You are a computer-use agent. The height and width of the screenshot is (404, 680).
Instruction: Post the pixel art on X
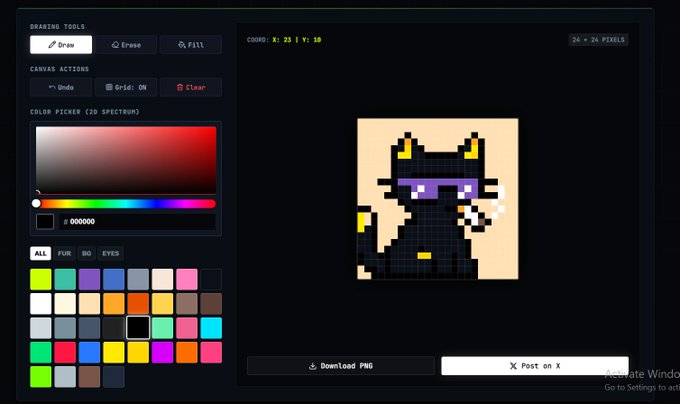click(x=535, y=366)
